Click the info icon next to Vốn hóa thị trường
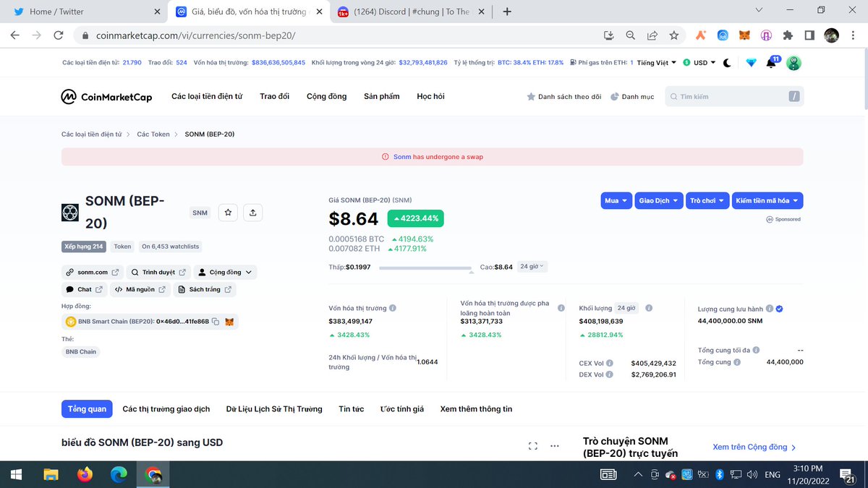This screenshot has width=868, height=488. pyautogui.click(x=393, y=308)
